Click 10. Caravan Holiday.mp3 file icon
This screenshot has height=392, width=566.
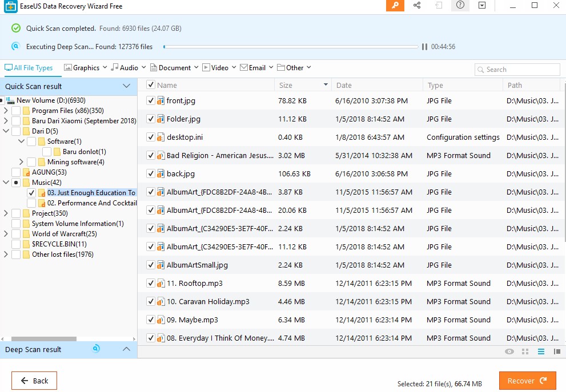pyautogui.click(x=160, y=301)
